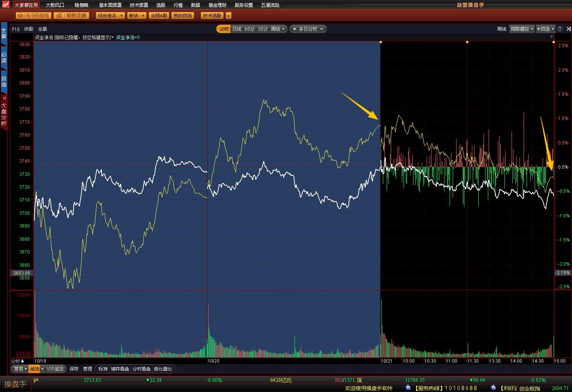Image resolution: width=572 pixels, height=392 pixels.
Task: Click the F10 company info link
Action: [x=15, y=29]
